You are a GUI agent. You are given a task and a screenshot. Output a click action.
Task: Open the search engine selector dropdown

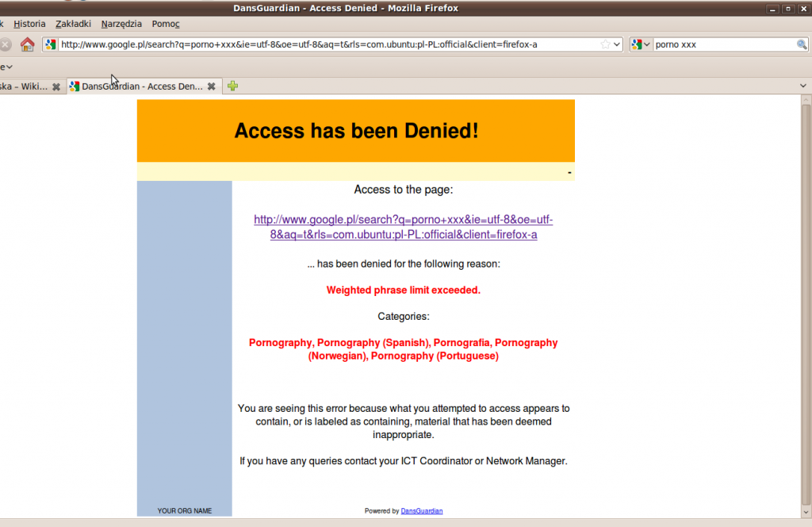pos(641,44)
